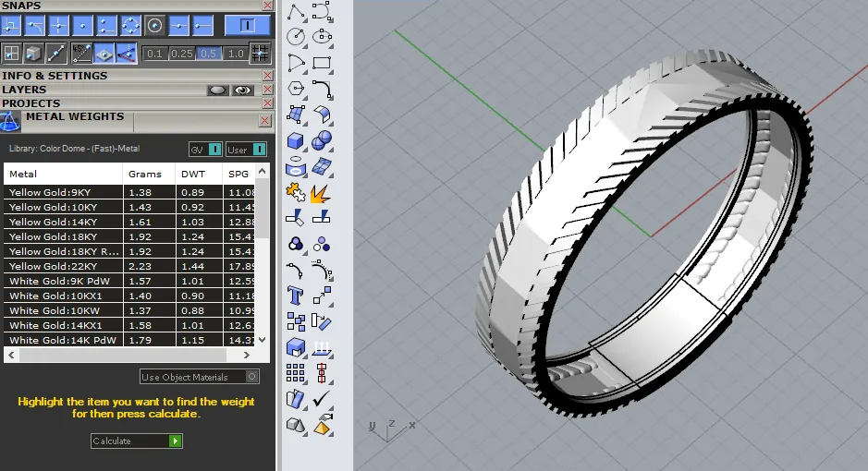Viewport: 868px width, 471px height.
Task: Toggle the layer visibility eye icon
Action: (242, 91)
